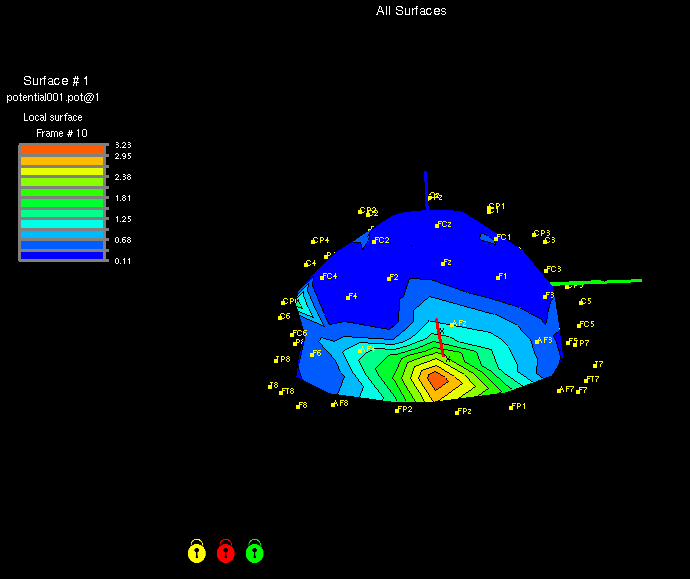
Task: Click the orange peak region on surface
Action: [437, 379]
